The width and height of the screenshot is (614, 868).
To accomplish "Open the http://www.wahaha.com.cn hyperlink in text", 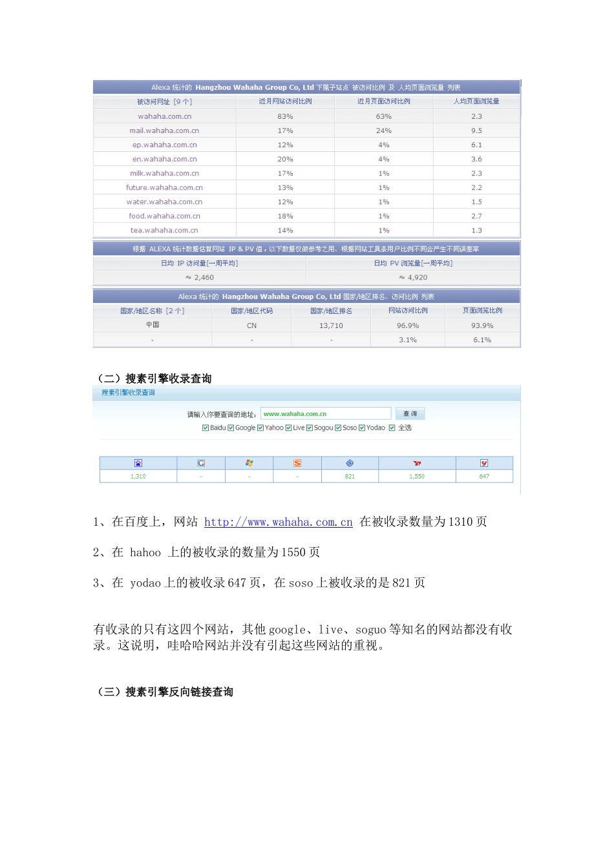I will point(279,522).
